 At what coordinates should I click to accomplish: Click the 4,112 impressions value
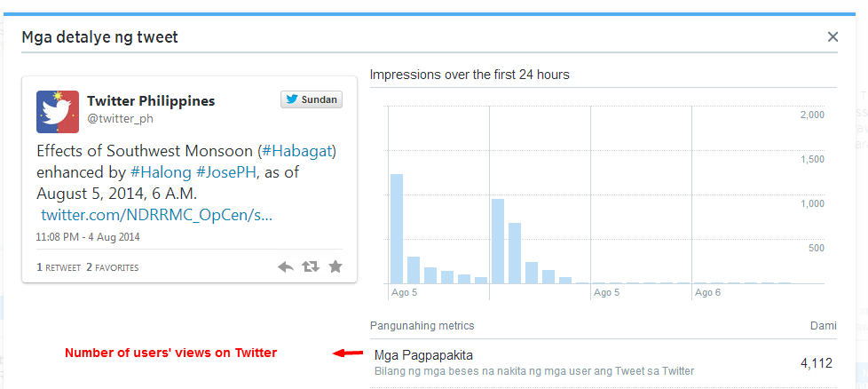[x=816, y=362]
